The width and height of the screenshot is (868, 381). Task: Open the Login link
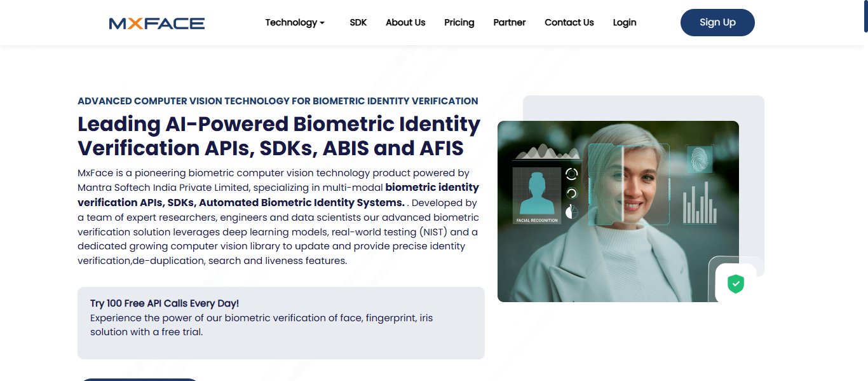624,22
